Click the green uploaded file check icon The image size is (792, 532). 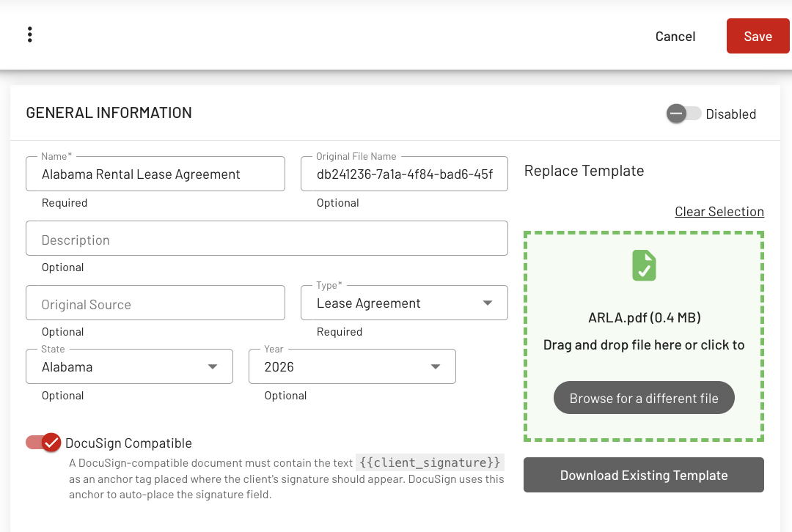tap(644, 265)
